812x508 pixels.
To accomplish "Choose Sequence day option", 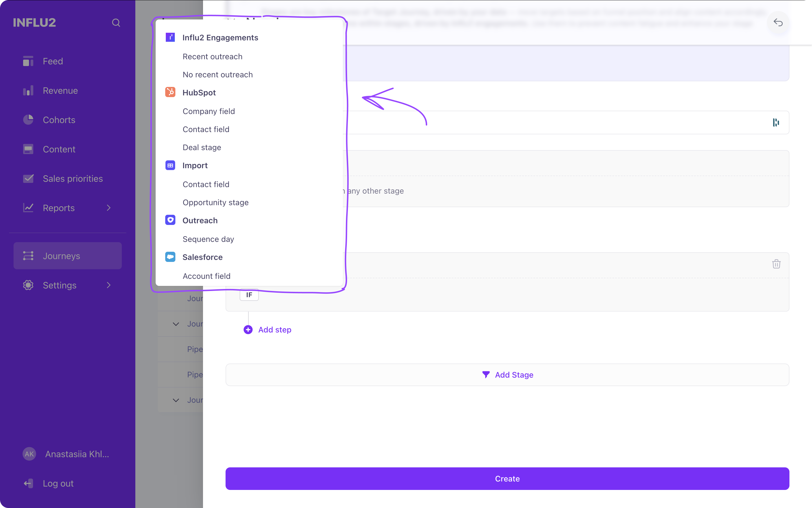I will (208, 239).
